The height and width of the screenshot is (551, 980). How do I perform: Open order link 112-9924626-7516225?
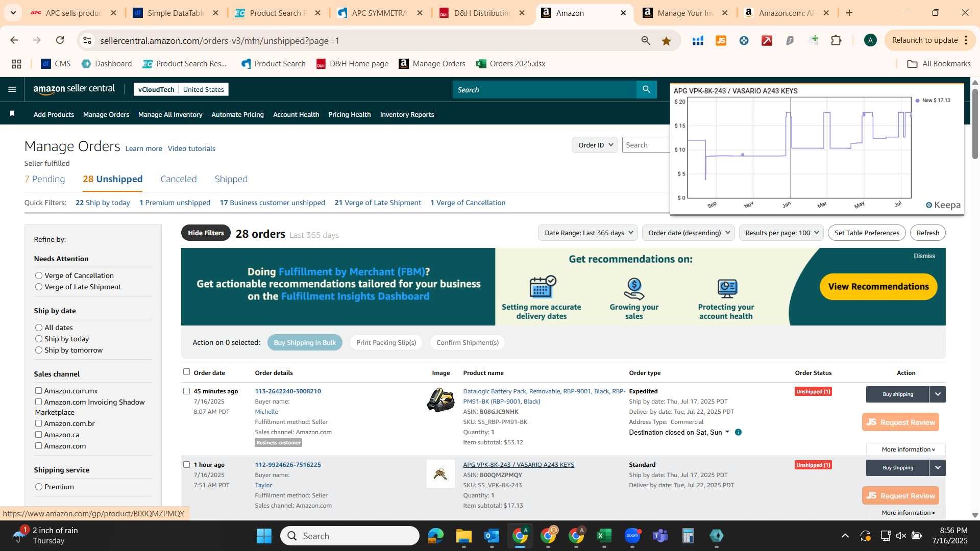click(288, 465)
